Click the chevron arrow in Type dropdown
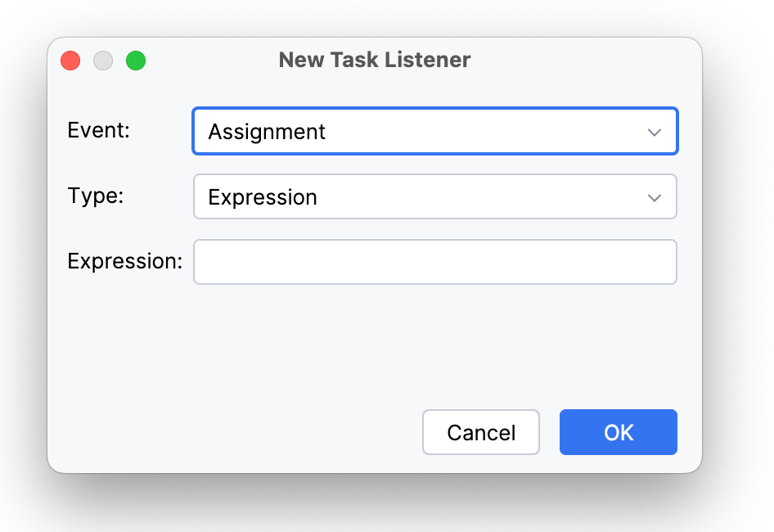The width and height of the screenshot is (774, 532). point(654,197)
